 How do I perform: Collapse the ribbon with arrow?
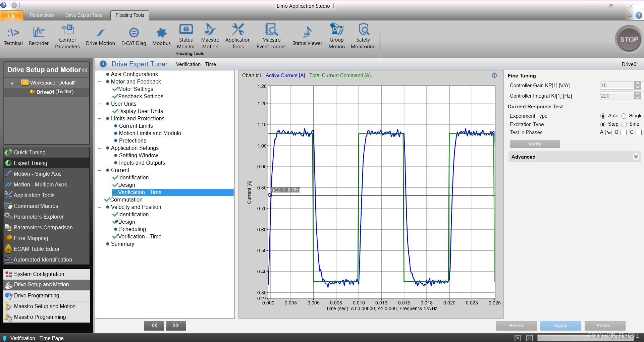[x=630, y=15]
